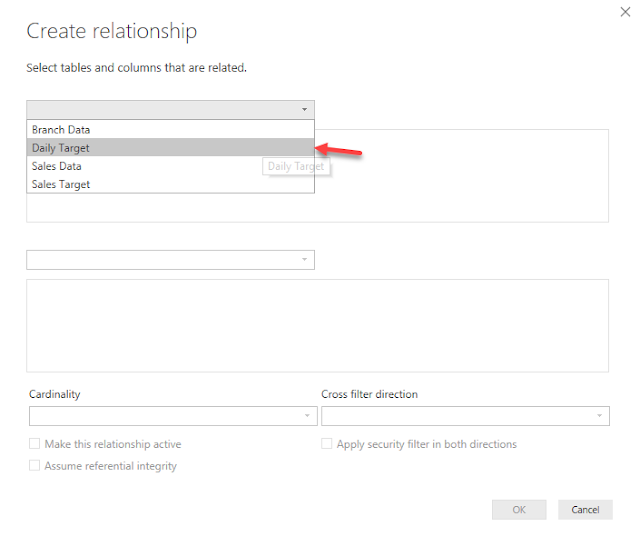Tick Assume referential integrity checkbox

click(x=35, y=466)
